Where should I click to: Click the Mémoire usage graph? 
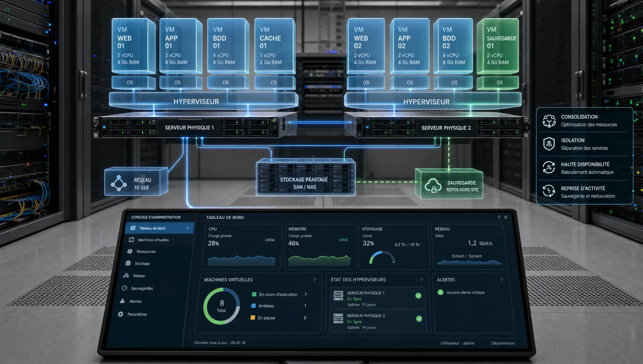(319, 261)
